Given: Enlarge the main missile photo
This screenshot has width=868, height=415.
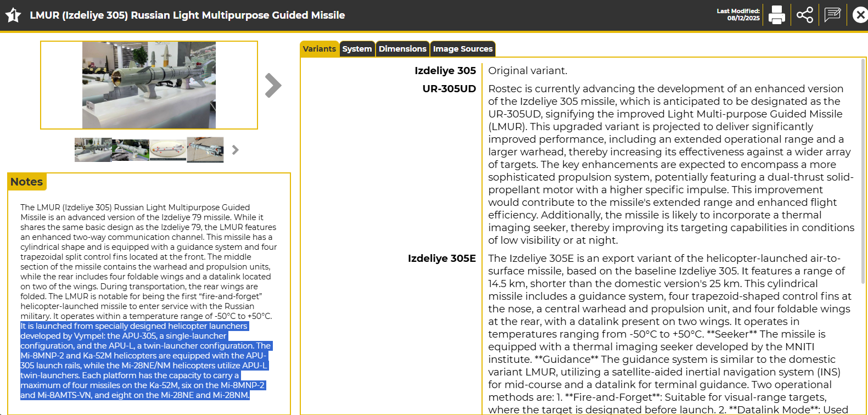Looking at the screenshot, I should tap(149, 85).
